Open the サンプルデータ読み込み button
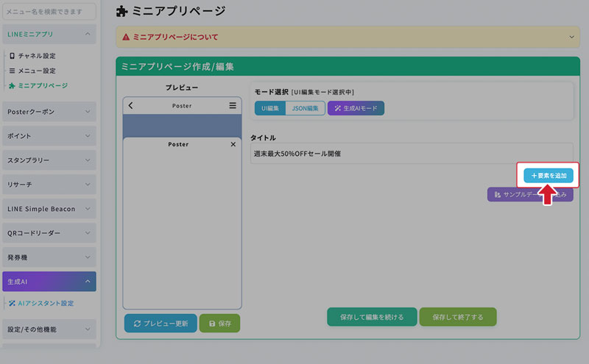This screenshot has width=589, height=364. coord(530,194)
